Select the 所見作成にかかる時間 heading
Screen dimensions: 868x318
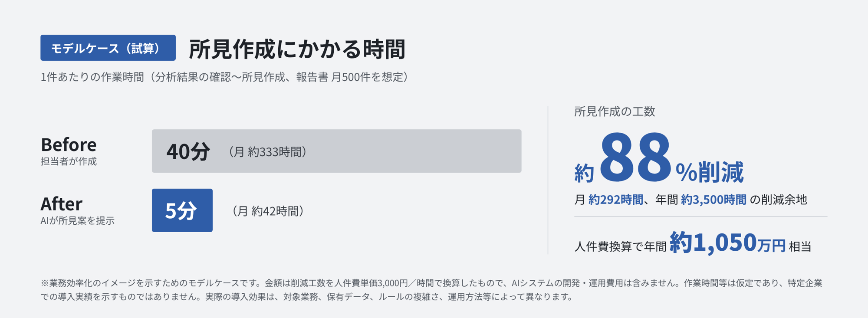tap(297, 49)
